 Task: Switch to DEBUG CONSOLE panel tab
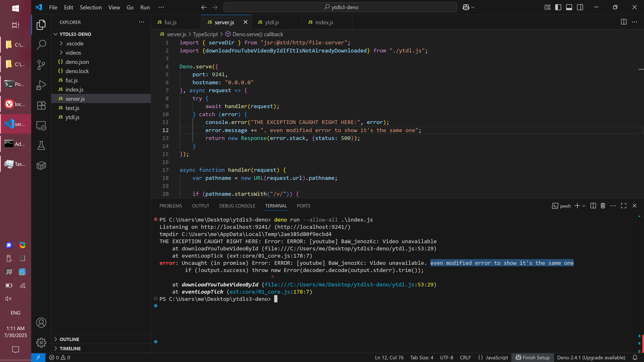237,206
